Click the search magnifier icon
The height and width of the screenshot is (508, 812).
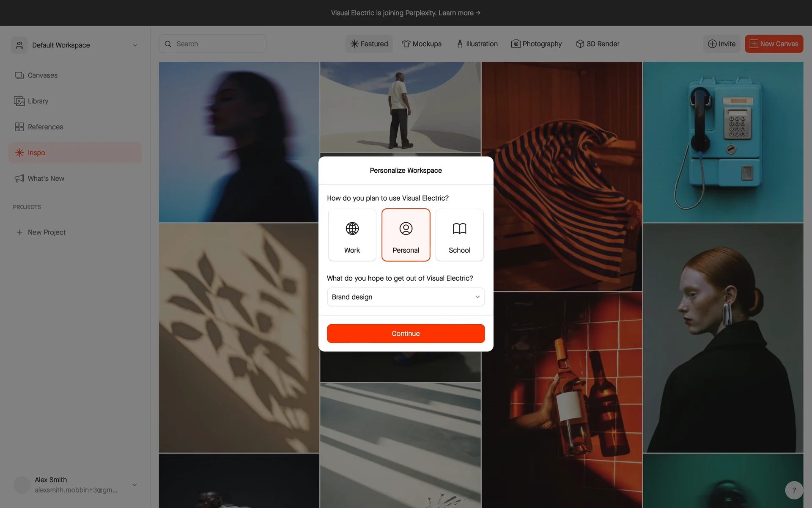[168, 44]
